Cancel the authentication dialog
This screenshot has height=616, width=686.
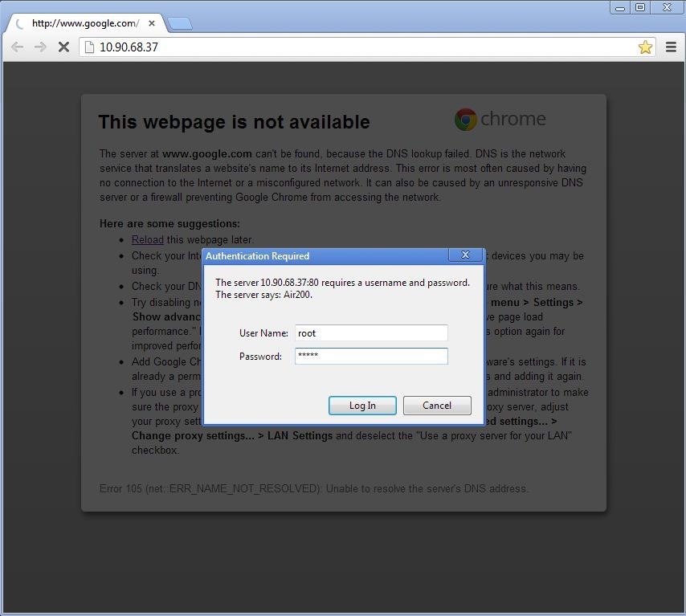coord(437,406)
